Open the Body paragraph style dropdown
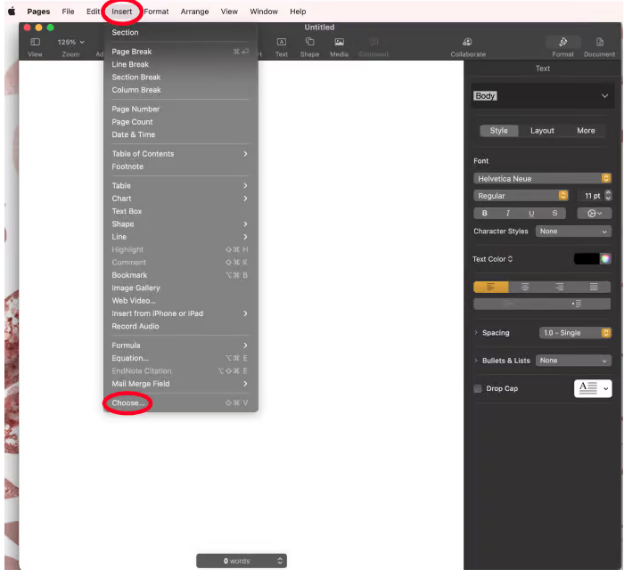 (542, 96)
